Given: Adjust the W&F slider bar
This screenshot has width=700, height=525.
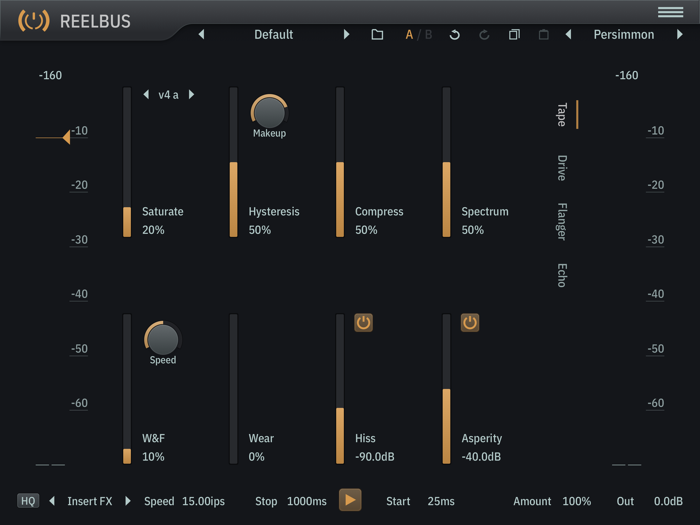Looking at the screenshot, I should pos(127,389).
